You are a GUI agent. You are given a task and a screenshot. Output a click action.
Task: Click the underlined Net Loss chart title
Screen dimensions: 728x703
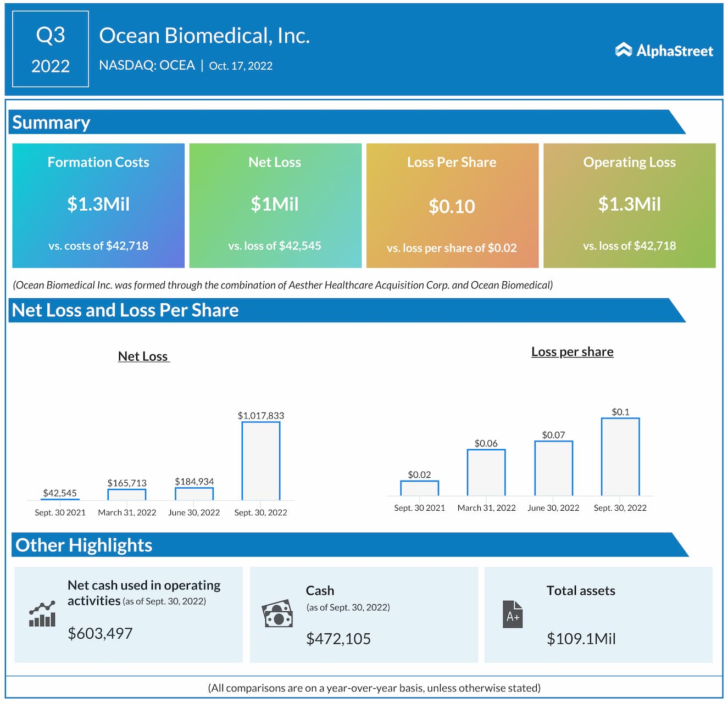(143, 356)
